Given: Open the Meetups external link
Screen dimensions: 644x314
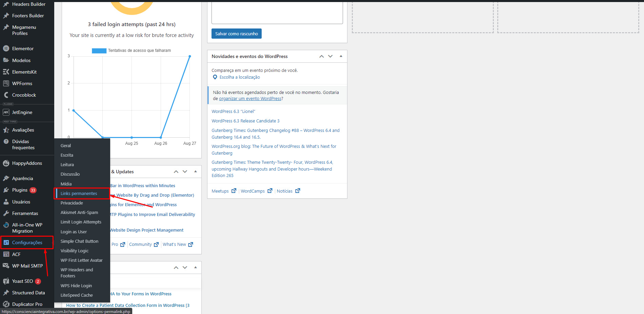Looking at the screenshot, I should (x=224, y=191).
